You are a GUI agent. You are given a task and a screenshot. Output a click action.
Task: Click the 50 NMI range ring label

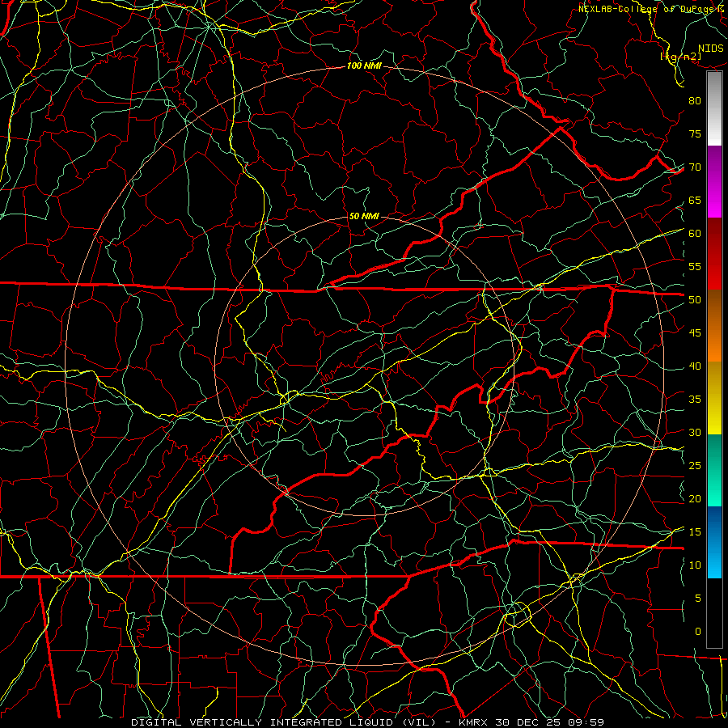pos(364,216)
